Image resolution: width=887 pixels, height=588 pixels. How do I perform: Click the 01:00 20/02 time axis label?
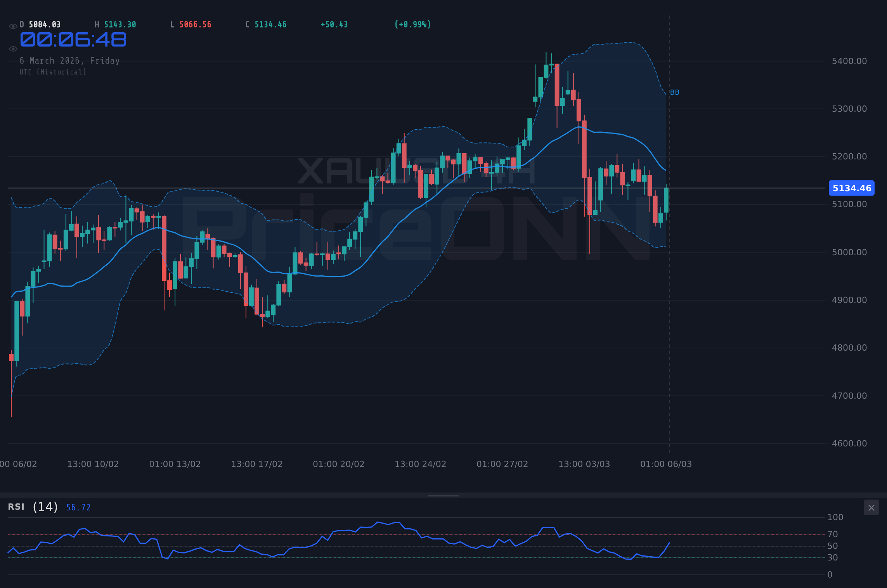click(x=339, y=464)
